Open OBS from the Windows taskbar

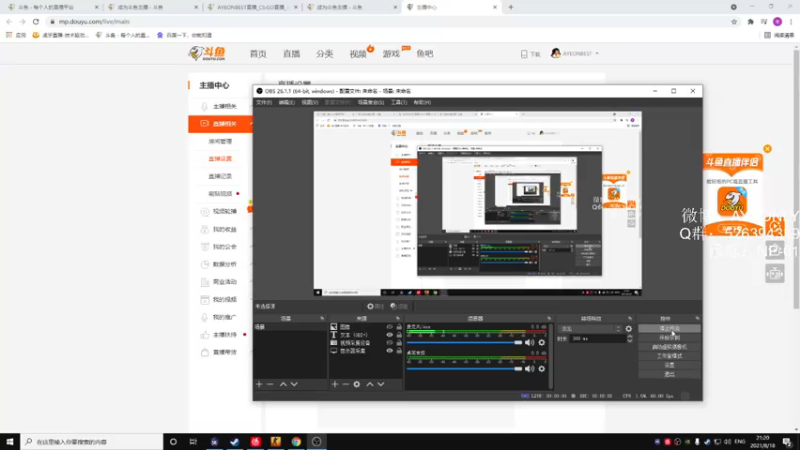point(316,441)
